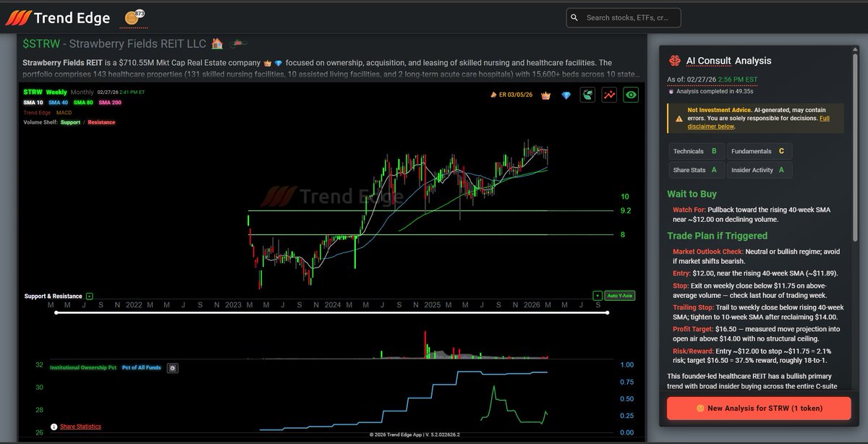Expand the Fundamentals grade C section
Screen dimensions: 868x444
759,151
